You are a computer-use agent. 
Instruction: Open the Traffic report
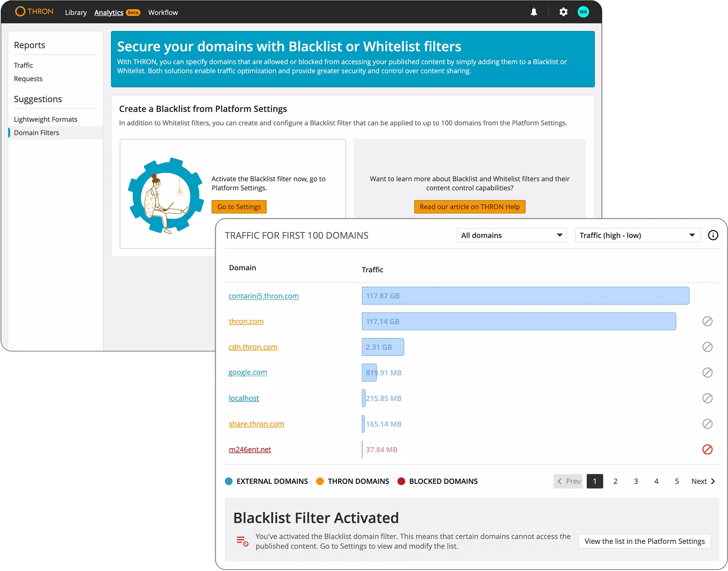click(x=23, y=65)
